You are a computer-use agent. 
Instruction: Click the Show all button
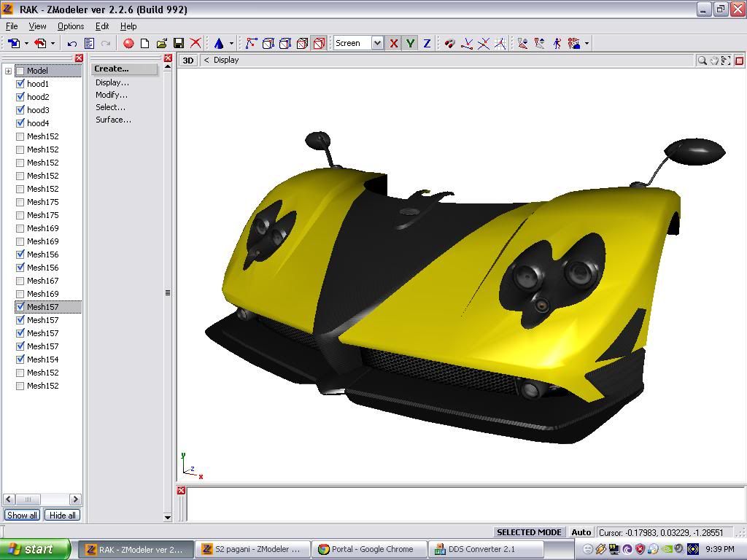pos(22,515)
